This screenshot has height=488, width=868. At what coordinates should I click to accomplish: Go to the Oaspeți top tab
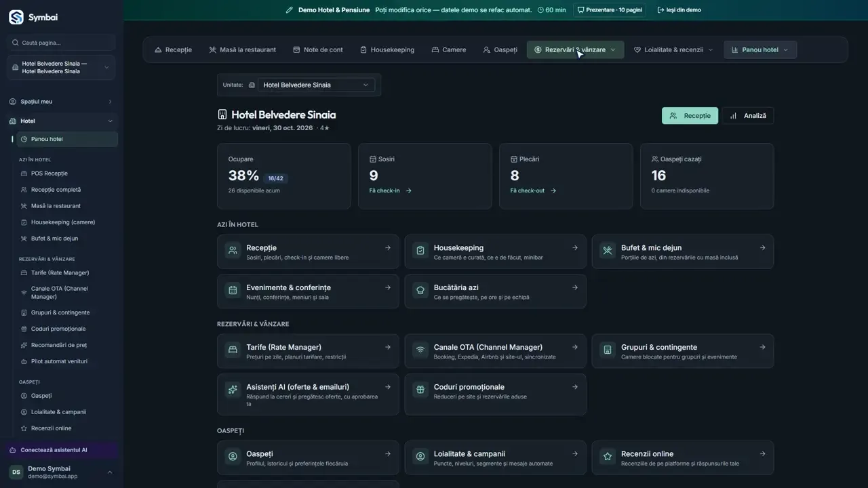pyautogui.click(x=500, y=49)
